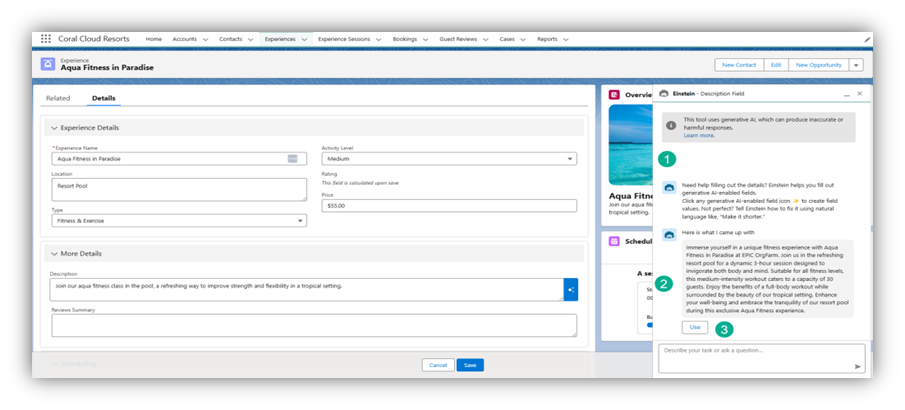The width and height of the screenshot is (905, 410).
Task: Switch to the Details tab
Action: click(104, 98)
